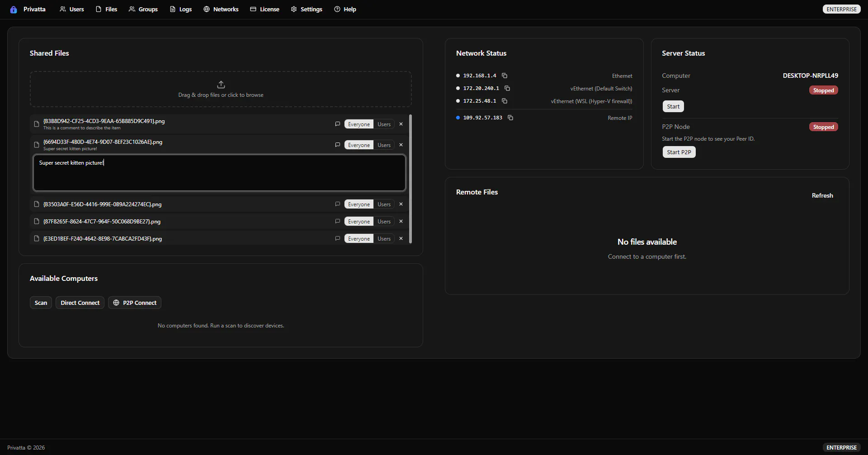The width and height of the screenshot is (868, 455).
Task: Open Direct Connect
Action: click(x=80, y=303)
